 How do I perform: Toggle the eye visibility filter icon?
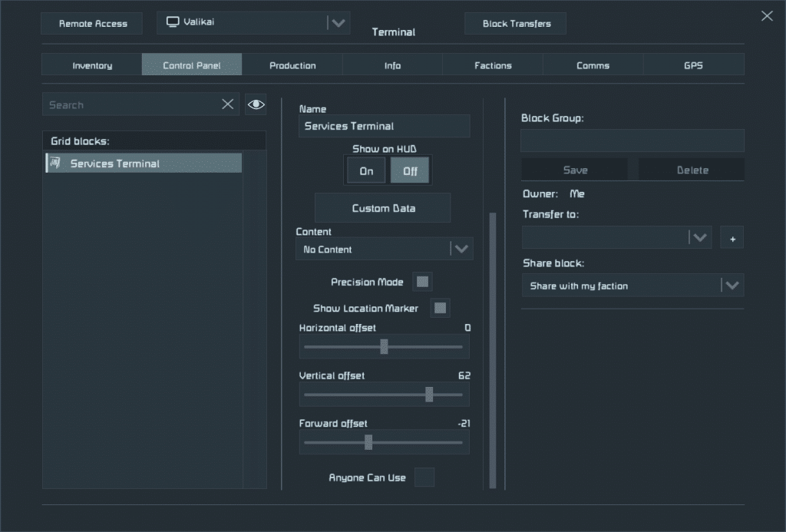click(256, 104)
